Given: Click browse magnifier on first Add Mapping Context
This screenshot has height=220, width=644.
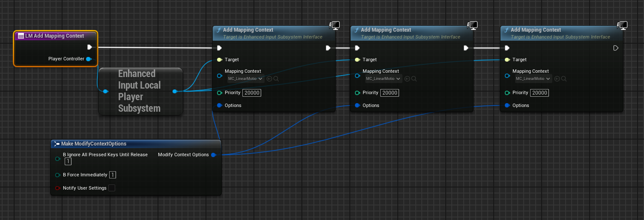Looking at the screenshot, I should [x=276, y=79].
